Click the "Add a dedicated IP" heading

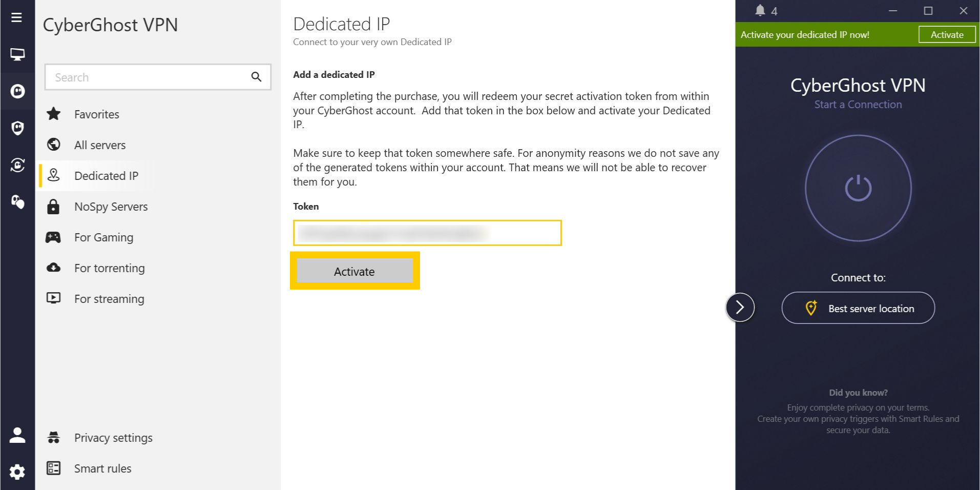click(x=333, y=75)
